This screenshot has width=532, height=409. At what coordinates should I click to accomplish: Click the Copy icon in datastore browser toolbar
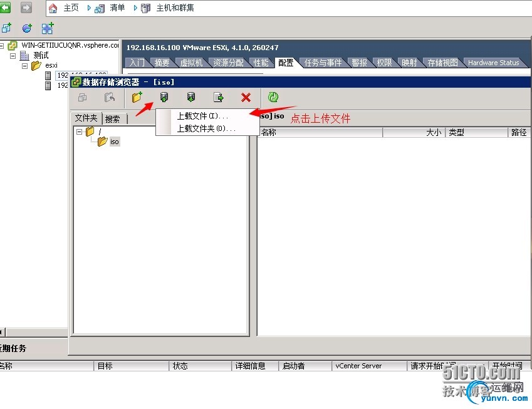point(82,97)
